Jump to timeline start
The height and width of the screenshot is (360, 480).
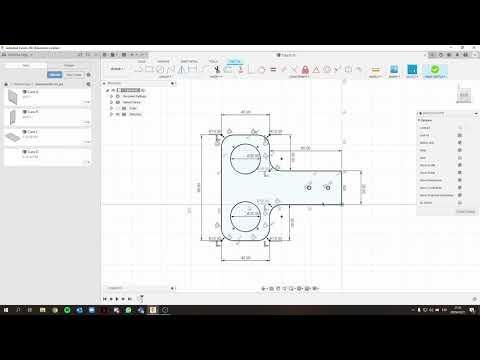coord(105,299)
